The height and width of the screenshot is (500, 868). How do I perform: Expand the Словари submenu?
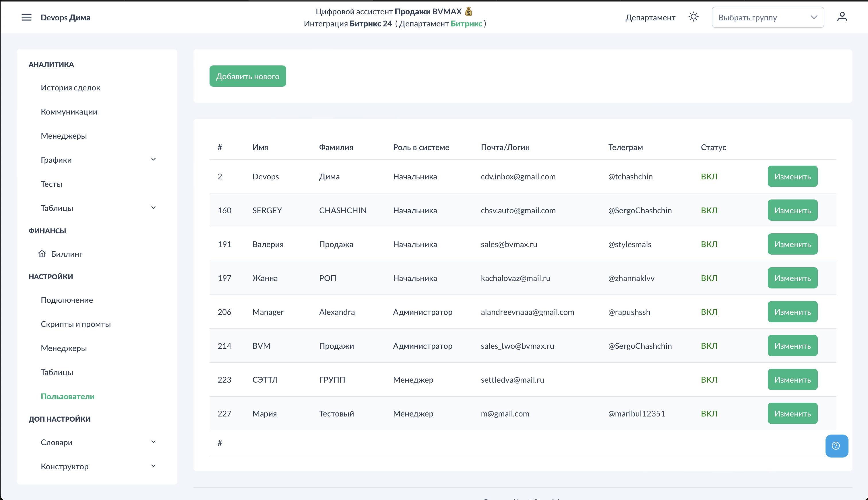click(x=153, y=442)
